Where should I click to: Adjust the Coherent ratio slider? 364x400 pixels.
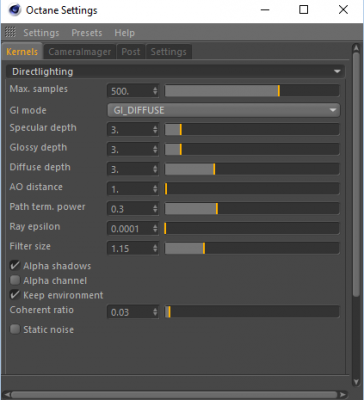click(x=252, y=312)
